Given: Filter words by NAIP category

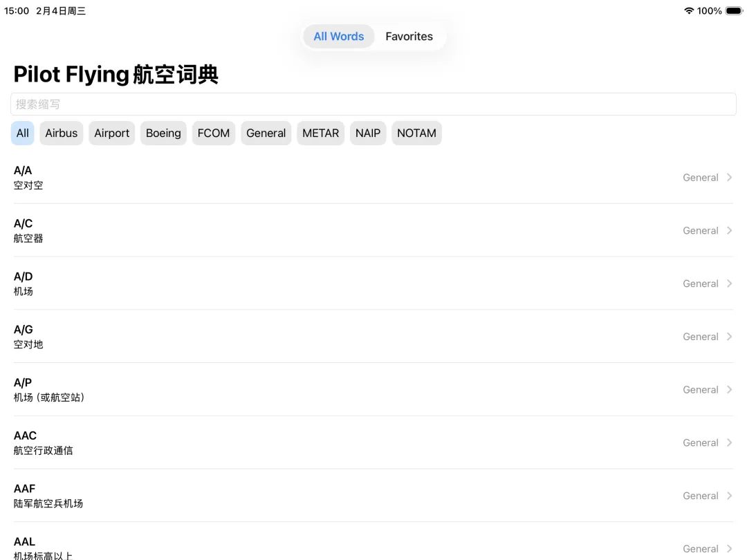Looking at the screenshot, I should point(368,133).
